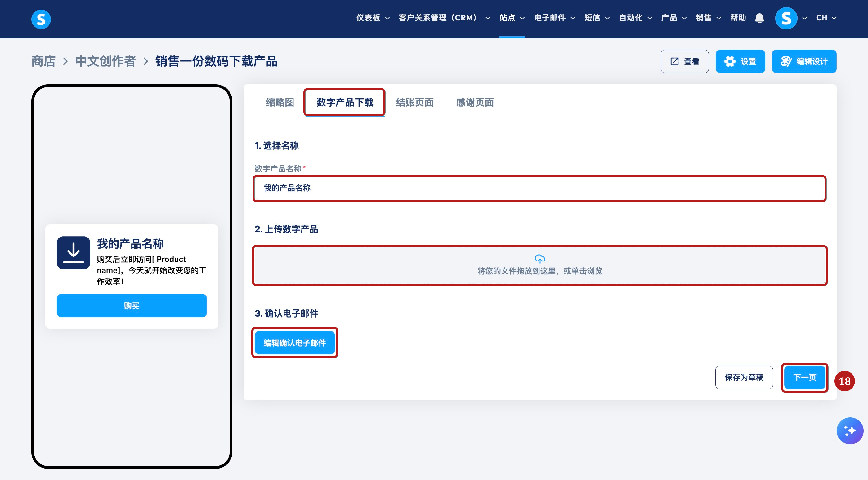Open the AI assistant sparkle button
868x480 pixels.
click(x=849, y=430)
